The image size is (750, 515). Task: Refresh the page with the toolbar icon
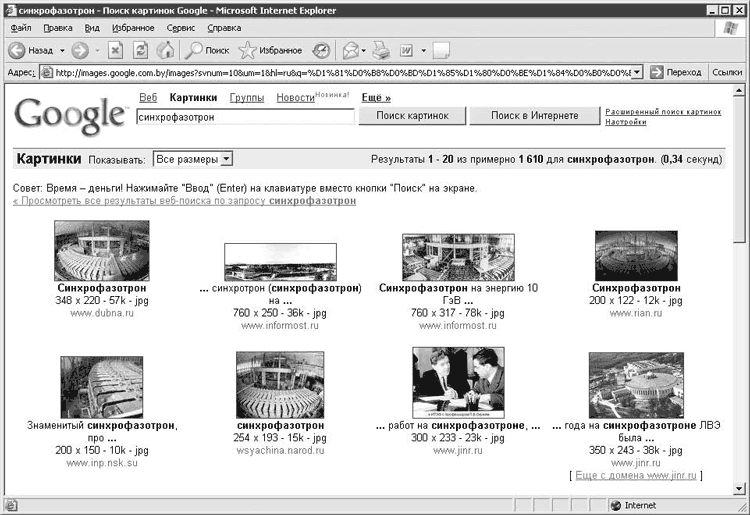(x=141, y=50)
